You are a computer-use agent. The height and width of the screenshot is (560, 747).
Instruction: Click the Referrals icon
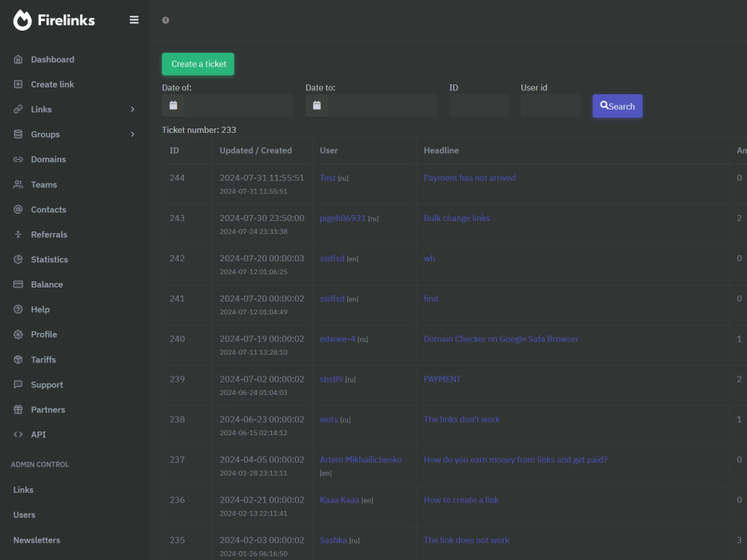(18, 234)
